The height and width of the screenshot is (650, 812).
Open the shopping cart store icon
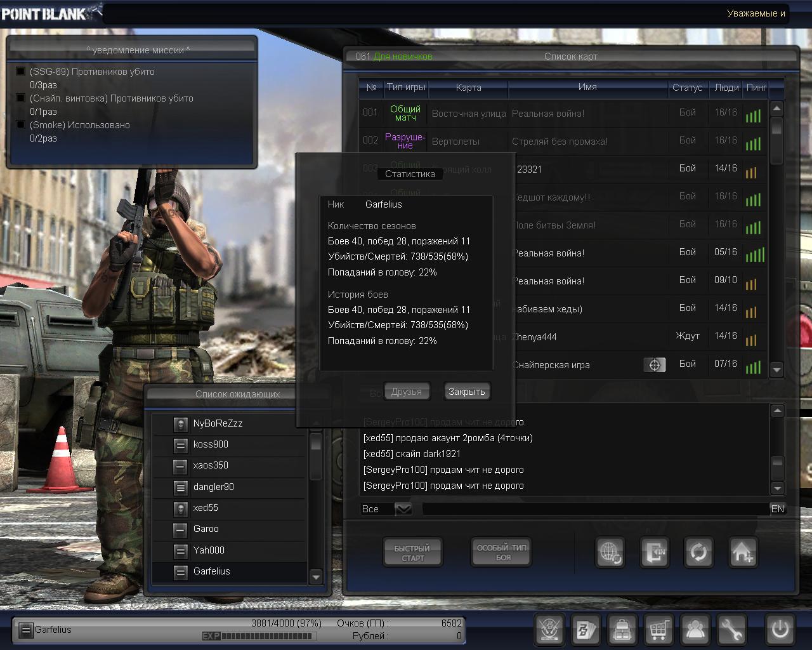tap(659, 629)
